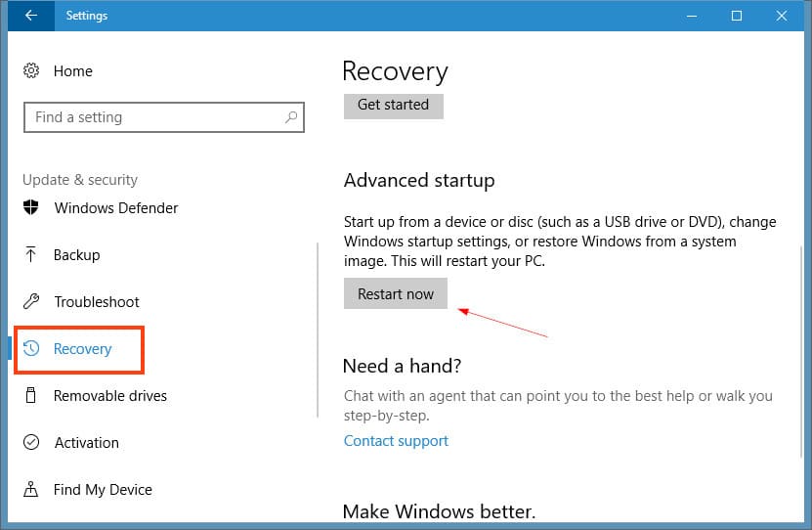Image resolution: width=812 pixels, height=530 pixels.
Task: Maximize the Settings window
Action: [737, 16]
